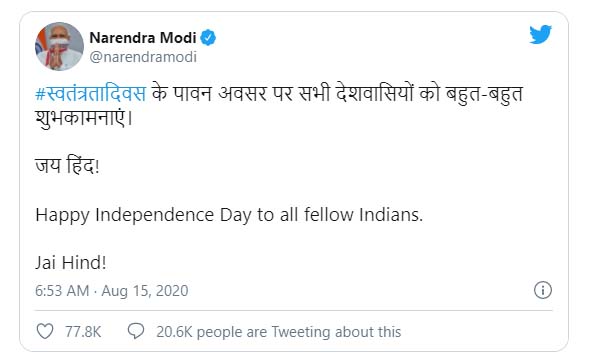Click the word 'Tweeting' in the footer
591x361 pixels.
[x=300, y=332]
